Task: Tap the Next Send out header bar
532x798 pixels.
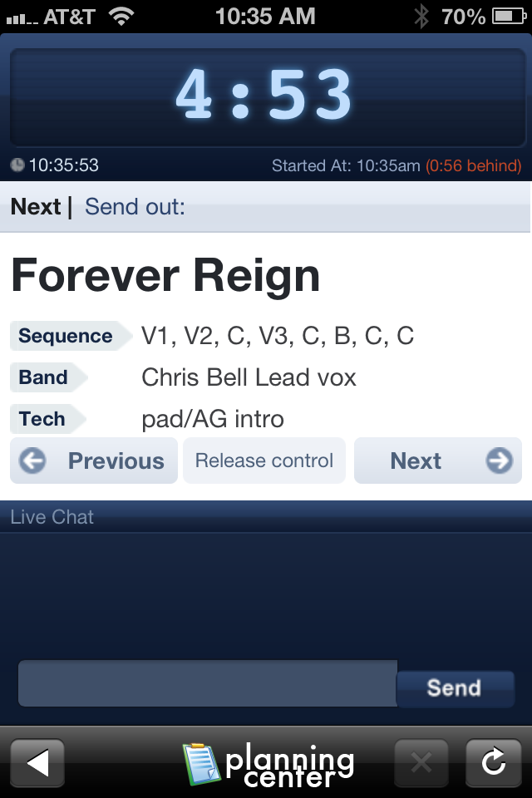Action: 266,207
